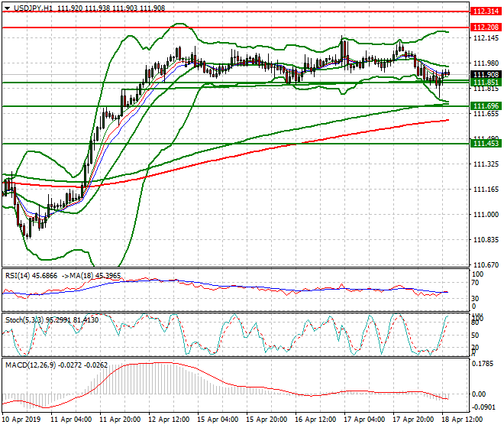Select the 111.453 green support price label
Viewport: 504px width, 428px height.
pyautogui.click(x=486, y=144)
